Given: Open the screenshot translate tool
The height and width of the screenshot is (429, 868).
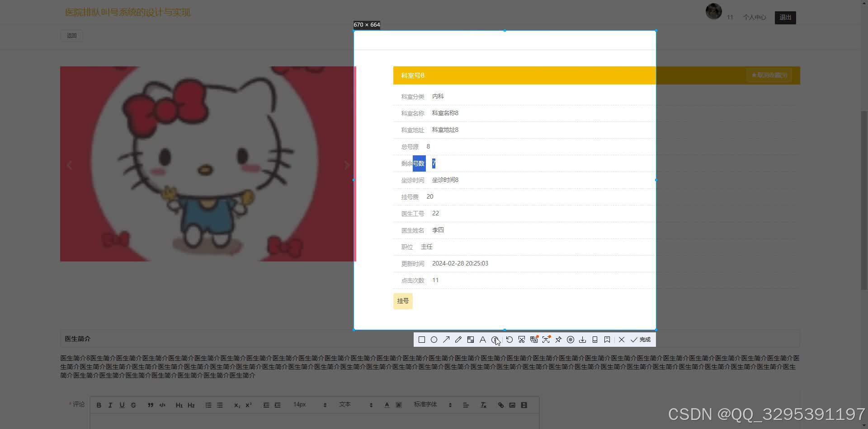Looking at the screenshot, I should [x=534, y=340].
